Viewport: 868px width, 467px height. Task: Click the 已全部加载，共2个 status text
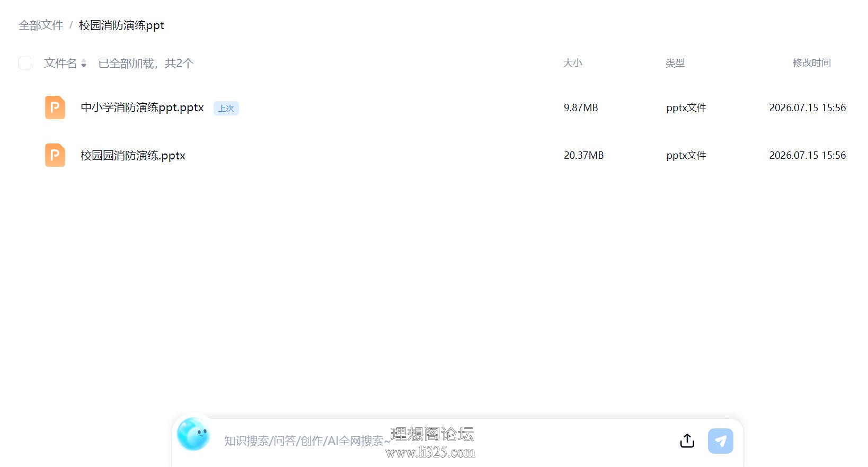click(146, 64)
